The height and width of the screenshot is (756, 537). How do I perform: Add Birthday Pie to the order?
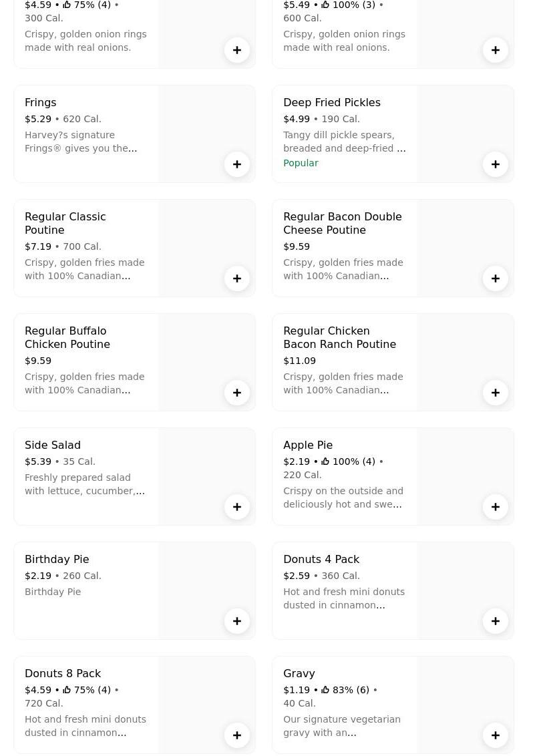pos(237,621)
